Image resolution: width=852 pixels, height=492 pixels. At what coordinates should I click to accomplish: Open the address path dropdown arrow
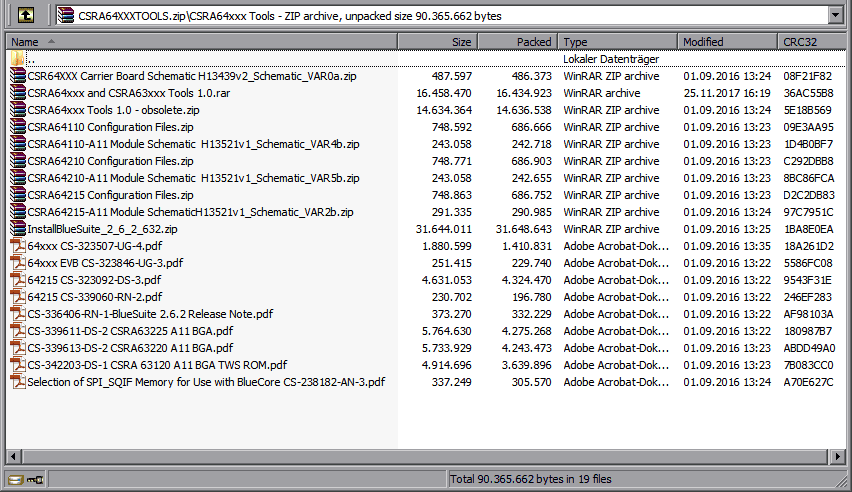(836, 15)
